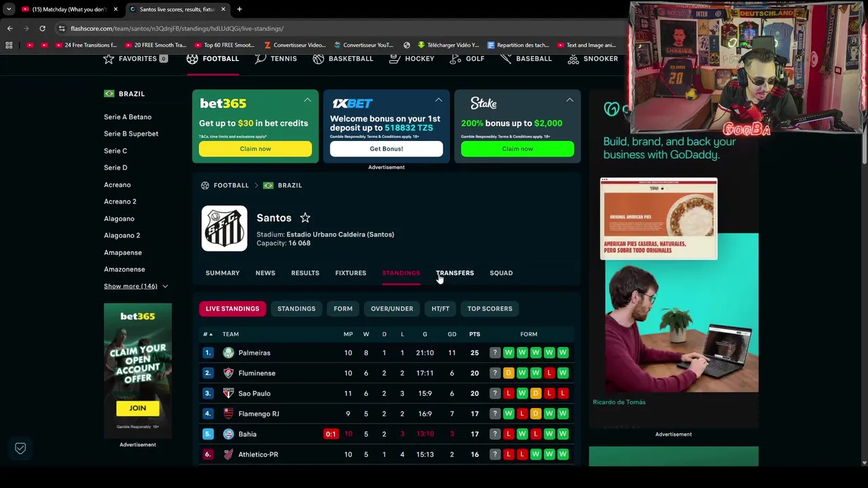Open the apps grid icon in bookmarks bar
868x488 pixels.
9,45
